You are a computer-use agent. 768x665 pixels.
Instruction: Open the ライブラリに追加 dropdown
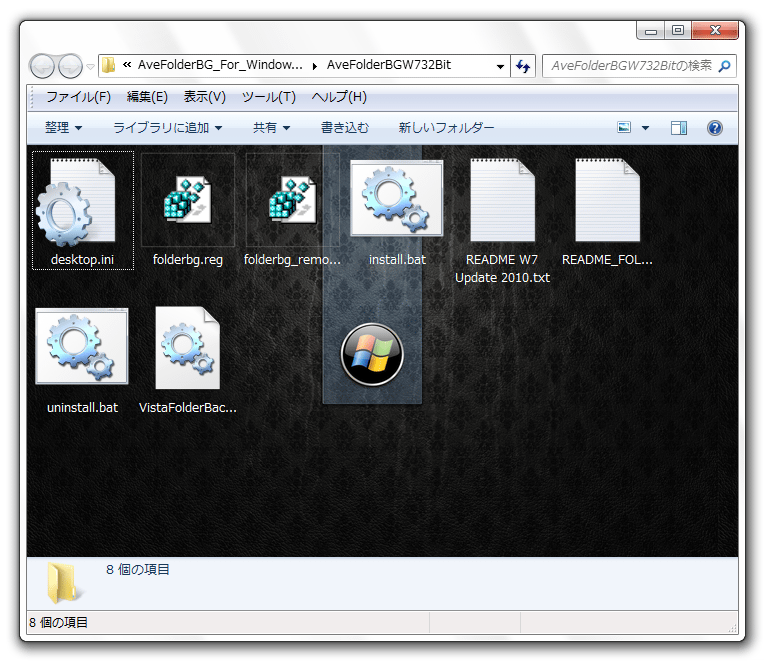pyautogui.click(x=168, y=128)
